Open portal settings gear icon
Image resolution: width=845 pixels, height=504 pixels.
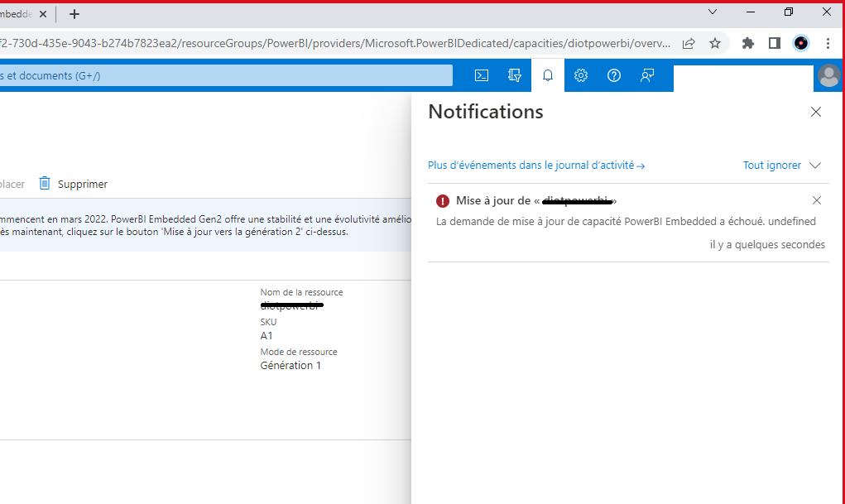[x=580, y=75]
